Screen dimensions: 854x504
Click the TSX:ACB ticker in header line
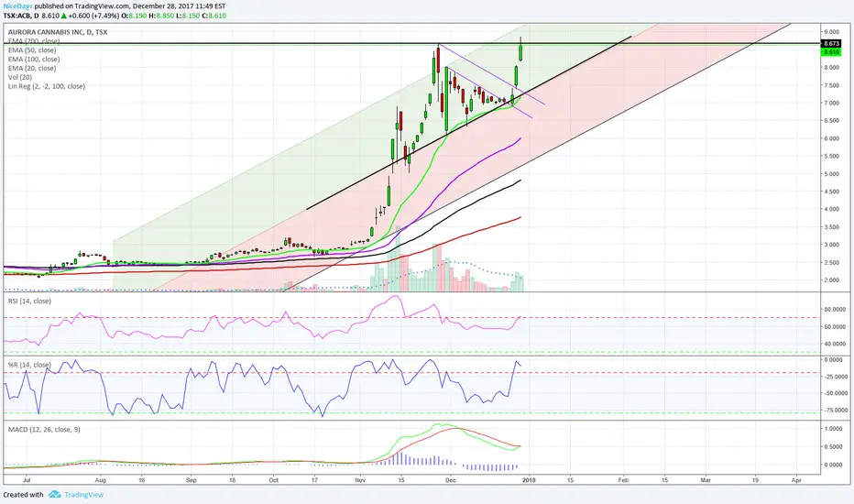coord(16,16)
